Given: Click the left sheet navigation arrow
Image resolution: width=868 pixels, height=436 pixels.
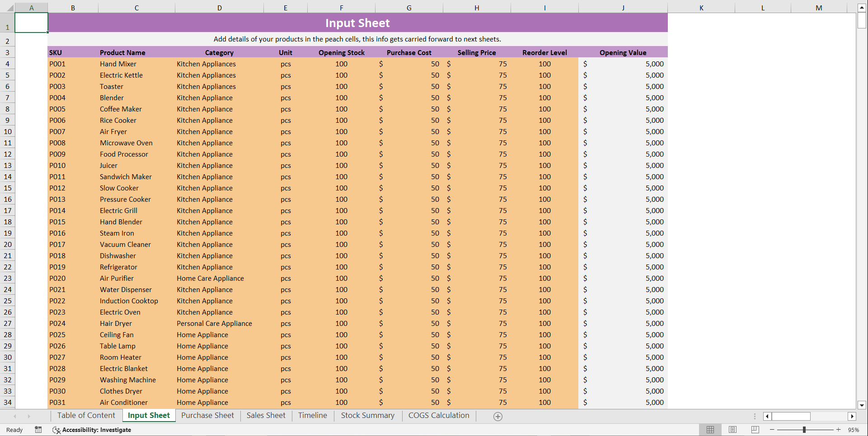Looking at the screenshot, I should coord(15,416).
